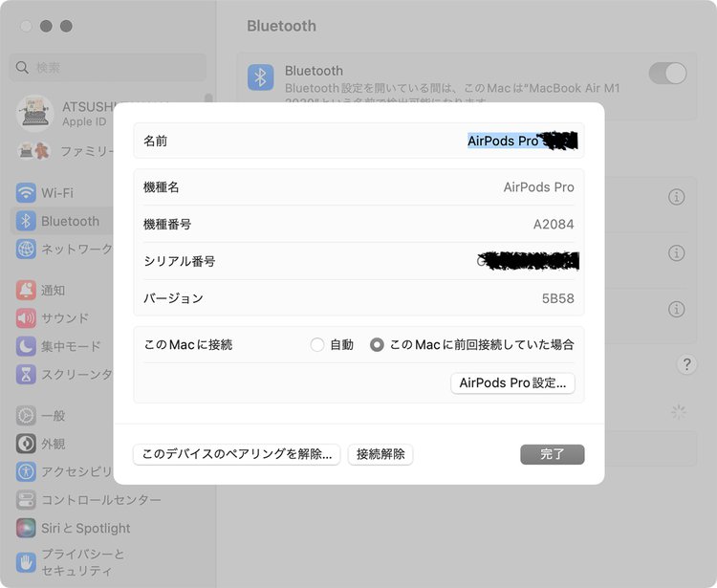The width and height of the screenshot is (717, 588).
Task: Open Siri と Spotlight icon
Action: click(x=26, y=528)
